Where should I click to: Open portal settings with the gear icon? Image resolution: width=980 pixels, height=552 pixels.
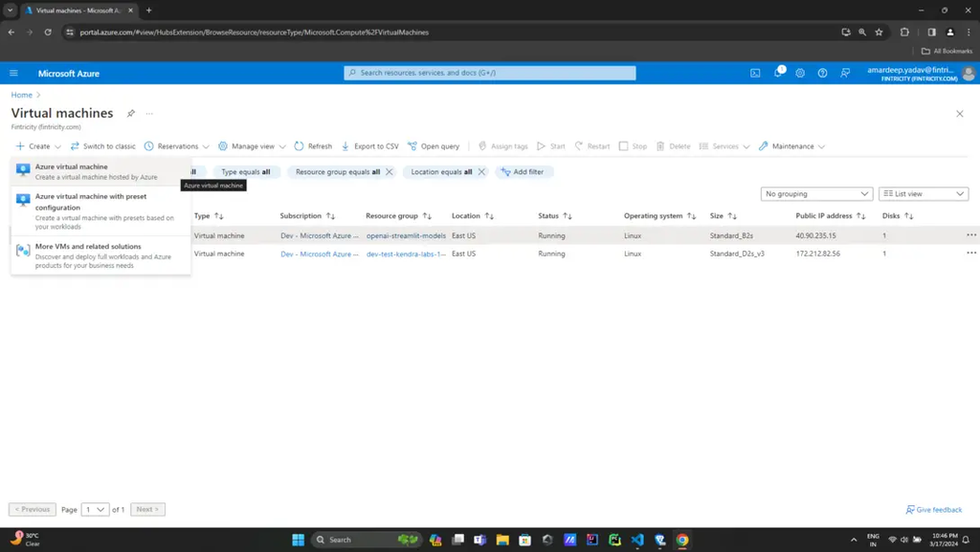pos(800,73)
